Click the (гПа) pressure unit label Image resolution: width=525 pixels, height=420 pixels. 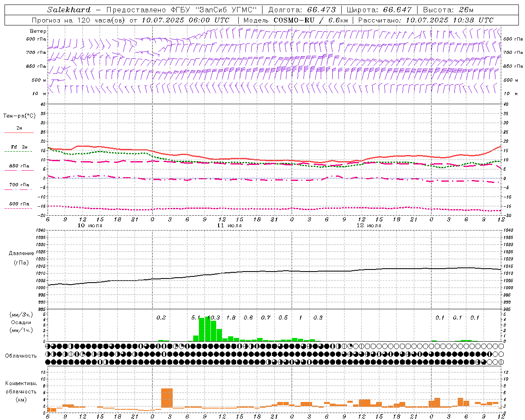tap(21, 263)
